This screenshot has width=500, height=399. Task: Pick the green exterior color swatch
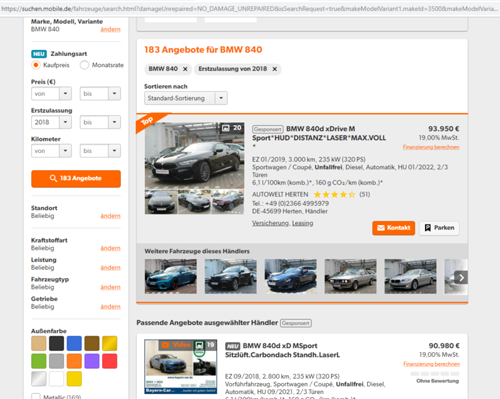pos(39,361)
